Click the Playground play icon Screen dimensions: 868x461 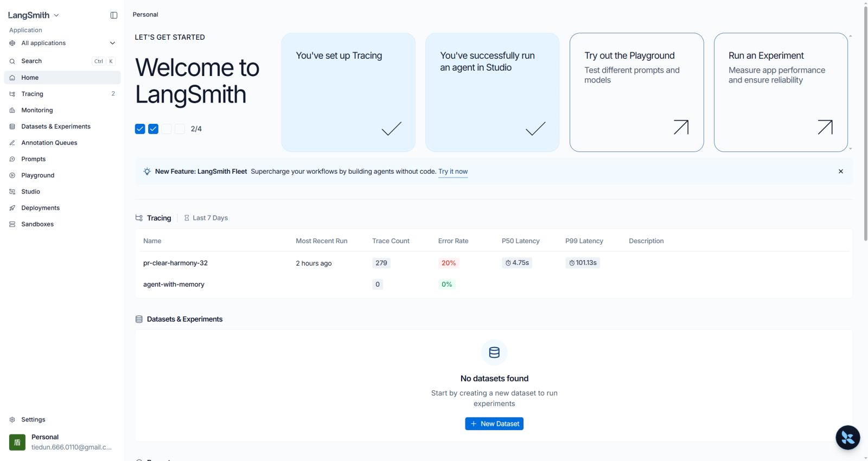(12, 175)
